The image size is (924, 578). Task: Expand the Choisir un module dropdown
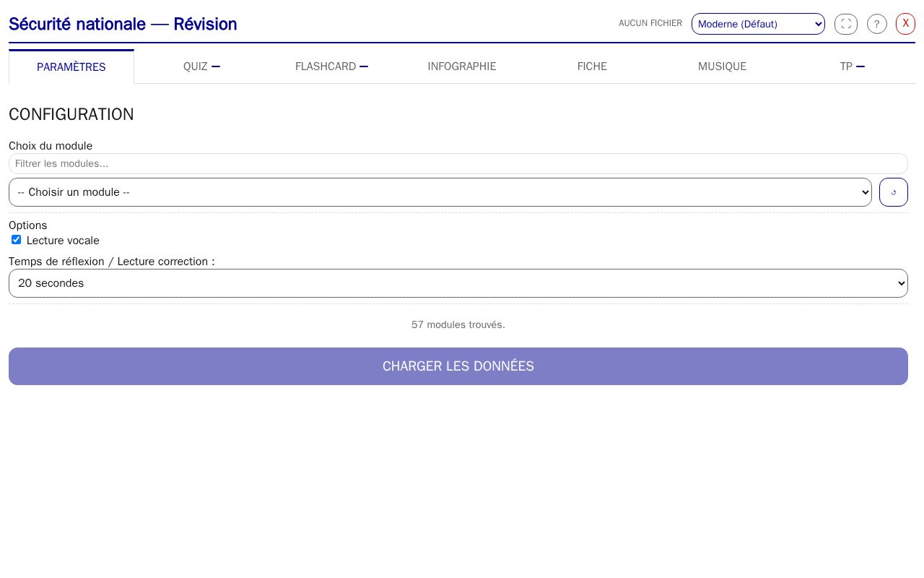click(x=440, y=192)
